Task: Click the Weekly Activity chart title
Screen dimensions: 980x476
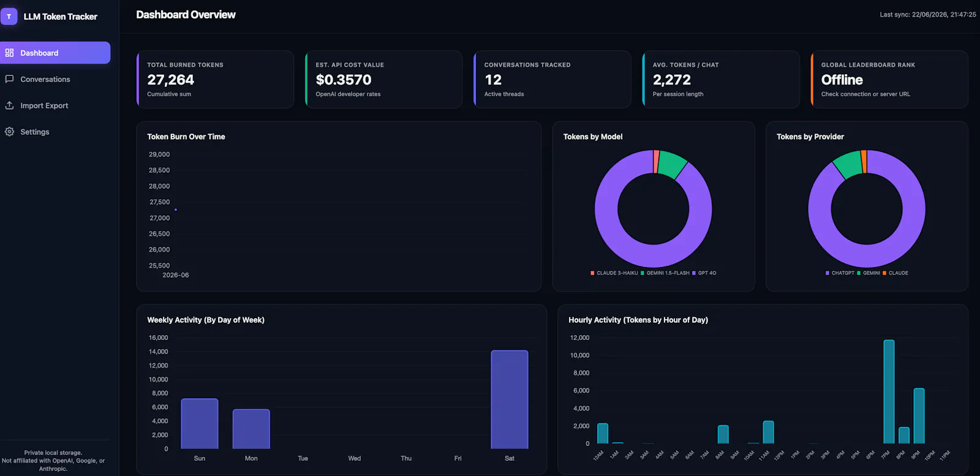Action: tap(206, 320)
